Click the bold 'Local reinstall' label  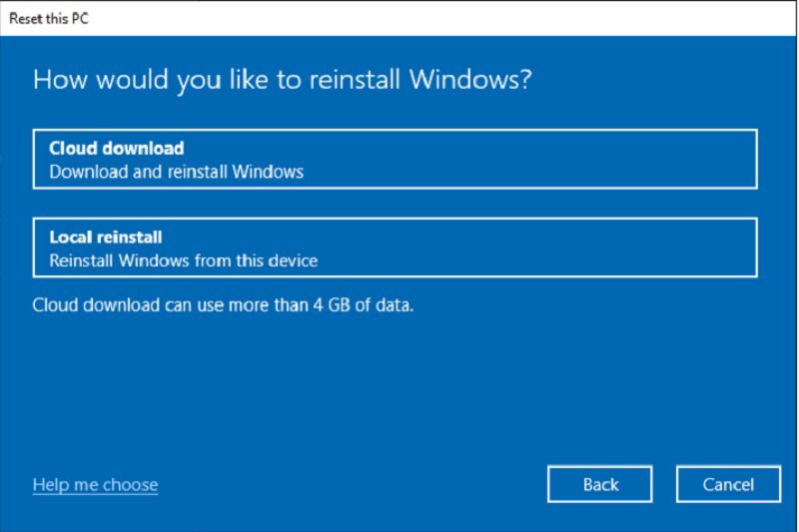coord(106,237)
